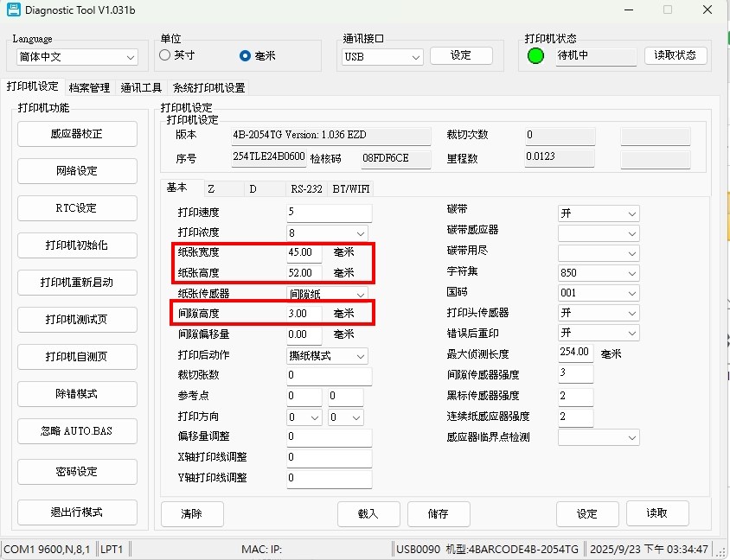
Task: Click the 纸张宽度 input field
Action: [x=304, y=252]
